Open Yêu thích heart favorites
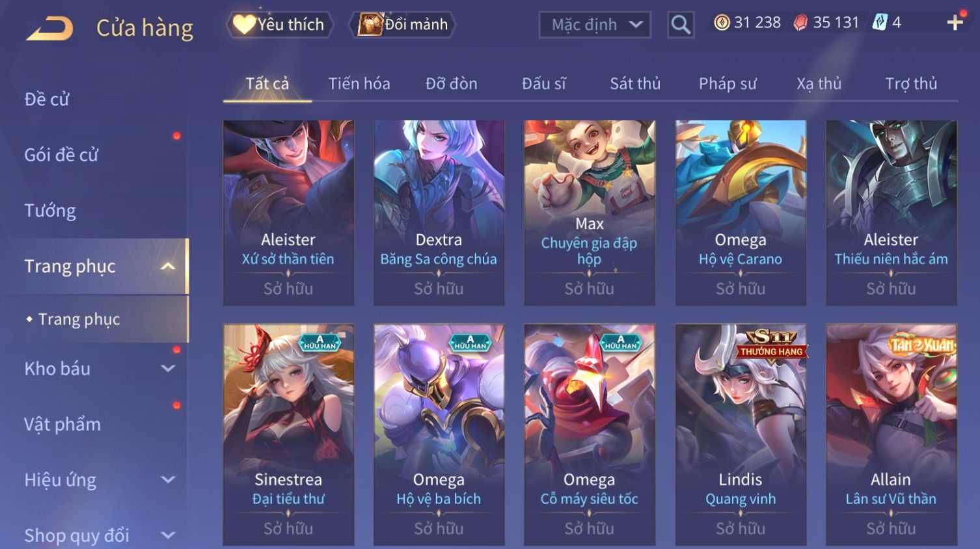 click(280, 25)
